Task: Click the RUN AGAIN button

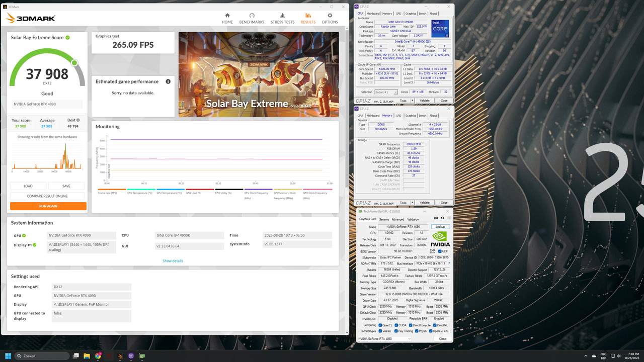Action: pyautogui.click(x=48, y=206)
